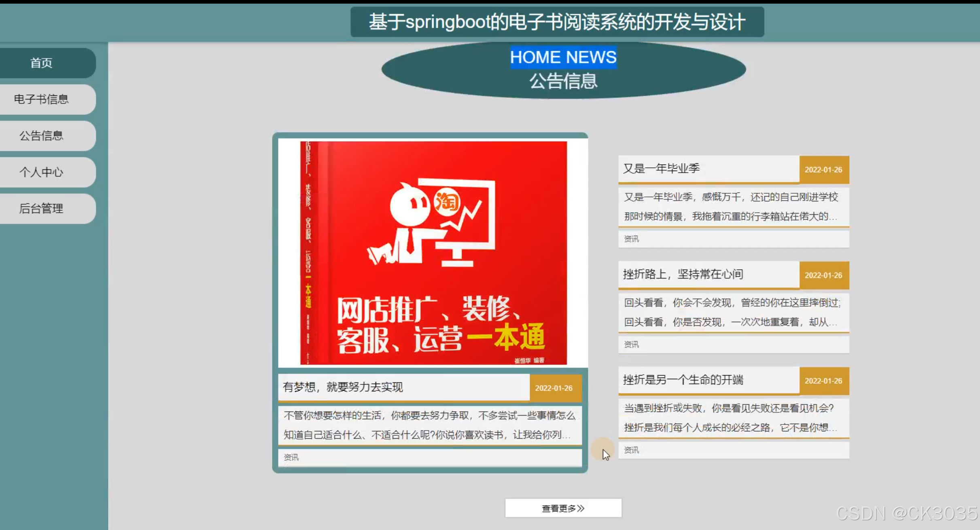Open 挫折路上，坚持常在心间 article
The image size is (980, 530).
[683, 274]
